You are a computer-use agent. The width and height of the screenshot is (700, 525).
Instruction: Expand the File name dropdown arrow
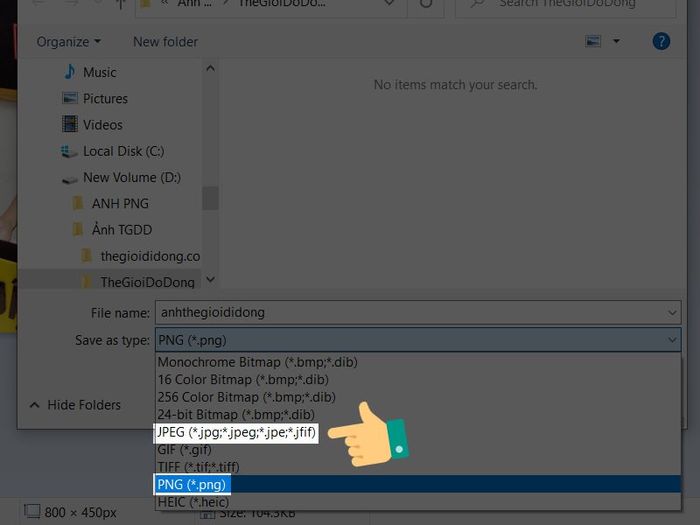coord(672,313)
